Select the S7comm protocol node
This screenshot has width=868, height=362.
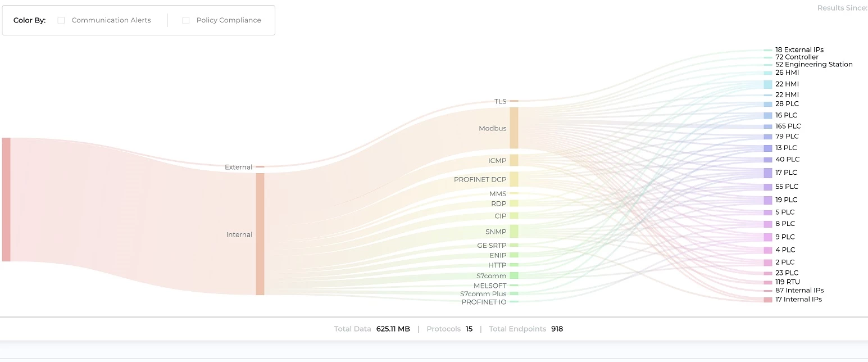[x=513, y=275]
